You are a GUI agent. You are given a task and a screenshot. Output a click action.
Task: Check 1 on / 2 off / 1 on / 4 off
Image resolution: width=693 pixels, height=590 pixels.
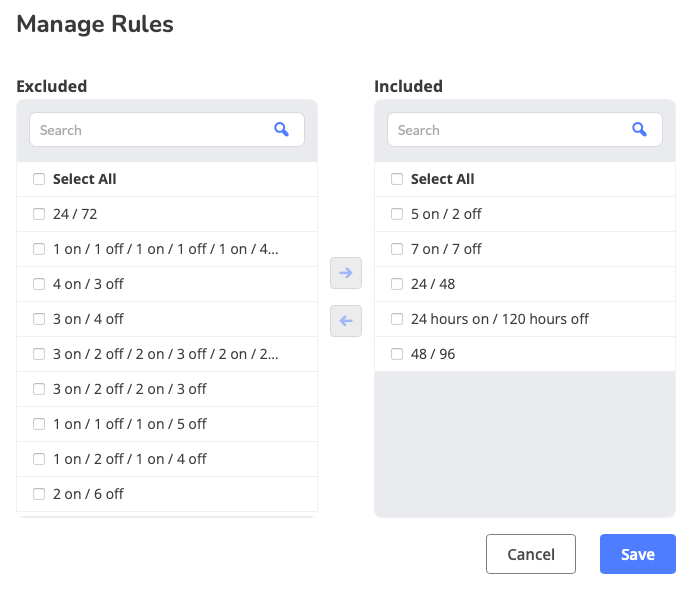coord(39,459)
